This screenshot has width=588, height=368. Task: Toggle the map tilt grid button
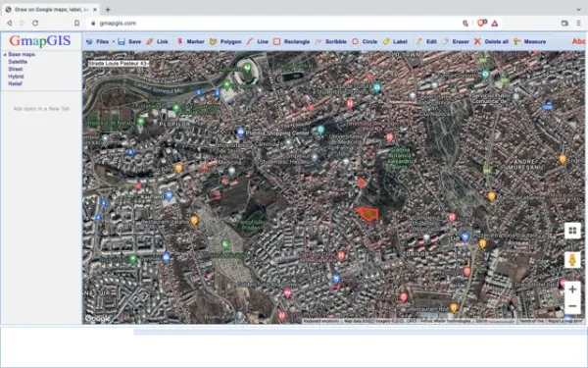click(572, 231)
